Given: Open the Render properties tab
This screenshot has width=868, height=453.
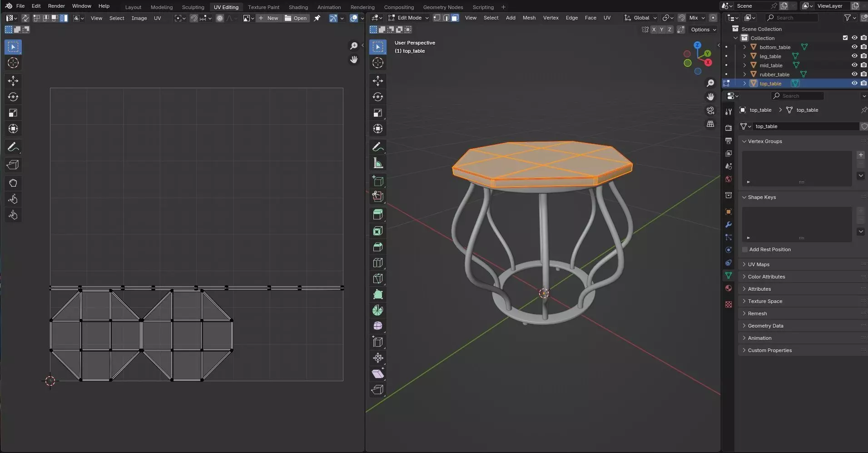Looking at the screenshot, I should coord(729,128).
